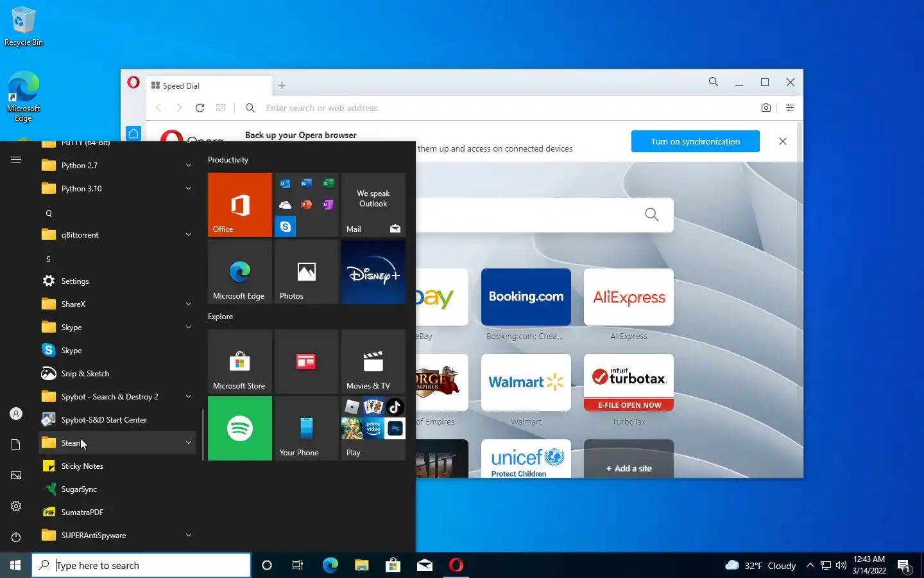The image size is (924, 578).
Task: Open Snip & Sketch from app list
Action: coord(117,374)
